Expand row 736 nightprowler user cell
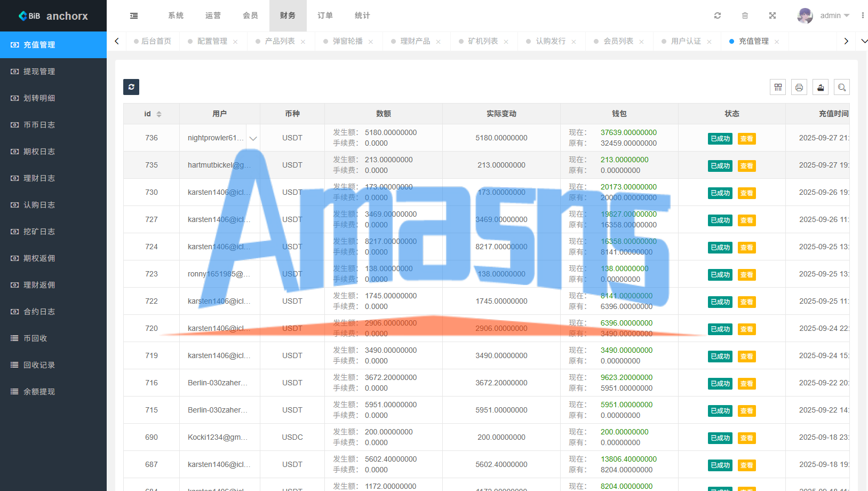Viewport: 868px width, 491px height. 253,138
